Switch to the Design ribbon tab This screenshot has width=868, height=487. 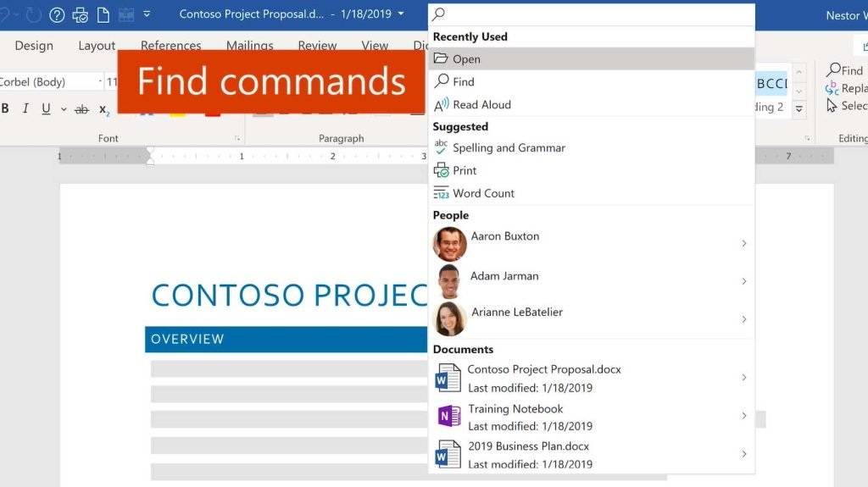[34, 46]
